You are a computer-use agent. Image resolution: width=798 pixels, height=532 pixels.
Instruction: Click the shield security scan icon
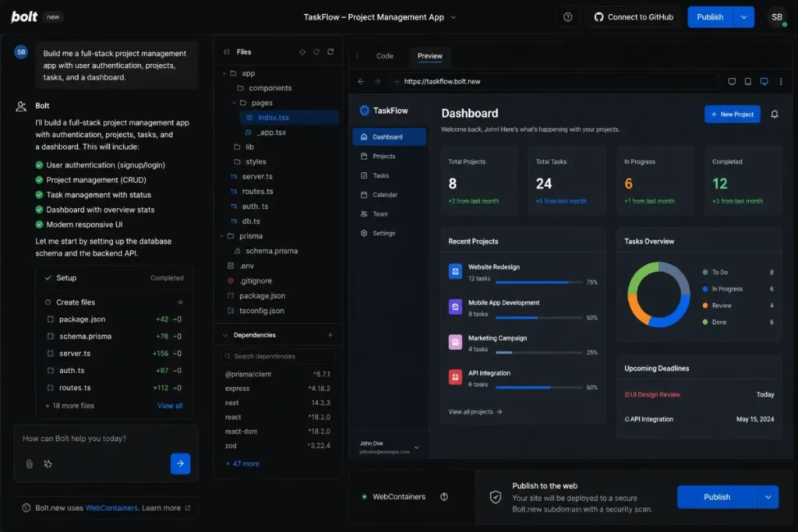[495, 497]
